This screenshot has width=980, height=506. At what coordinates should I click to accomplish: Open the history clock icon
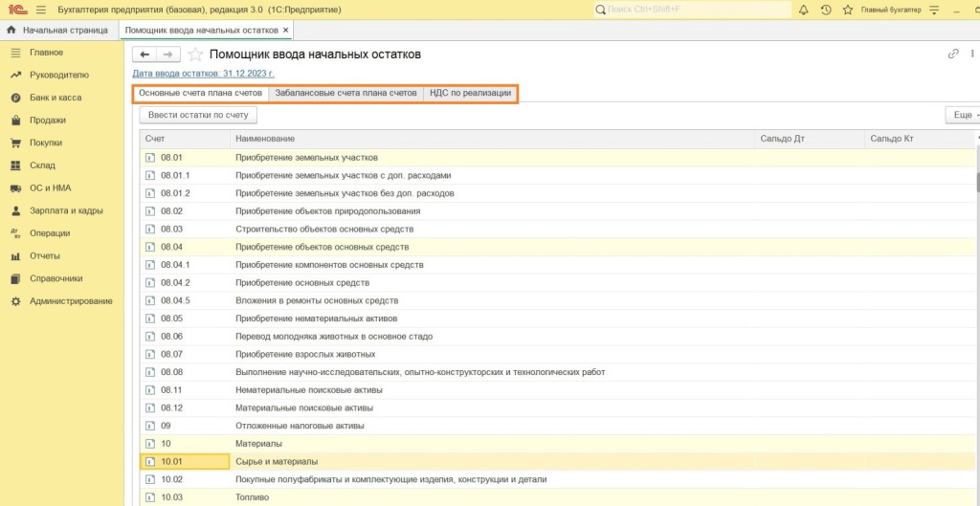pos(826,10)
